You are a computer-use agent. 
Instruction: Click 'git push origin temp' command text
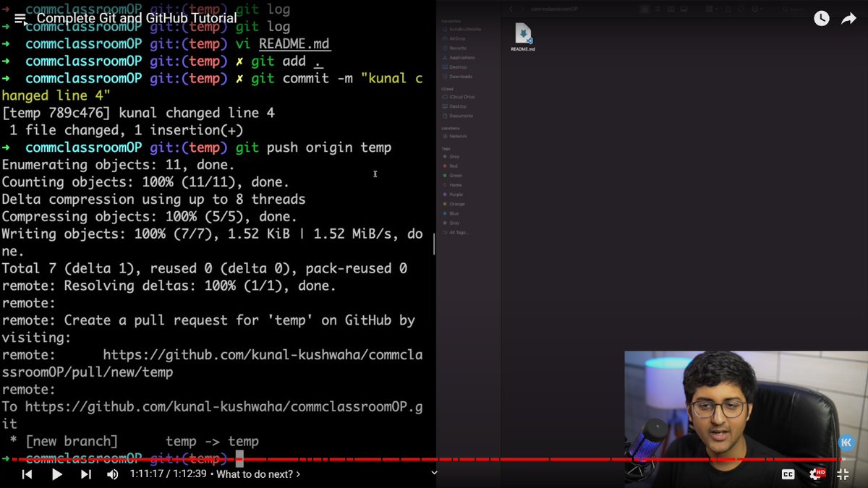(x=313, y=147)
